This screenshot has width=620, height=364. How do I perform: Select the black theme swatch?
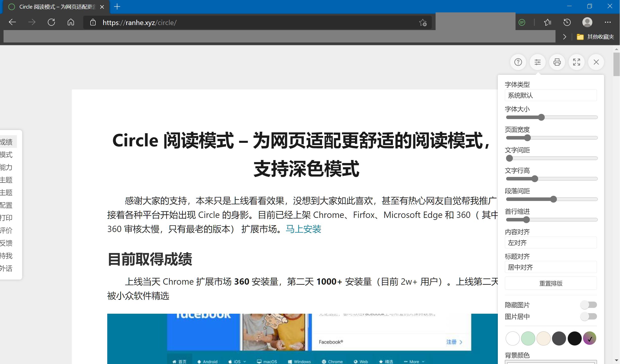[x=574, y=338]
